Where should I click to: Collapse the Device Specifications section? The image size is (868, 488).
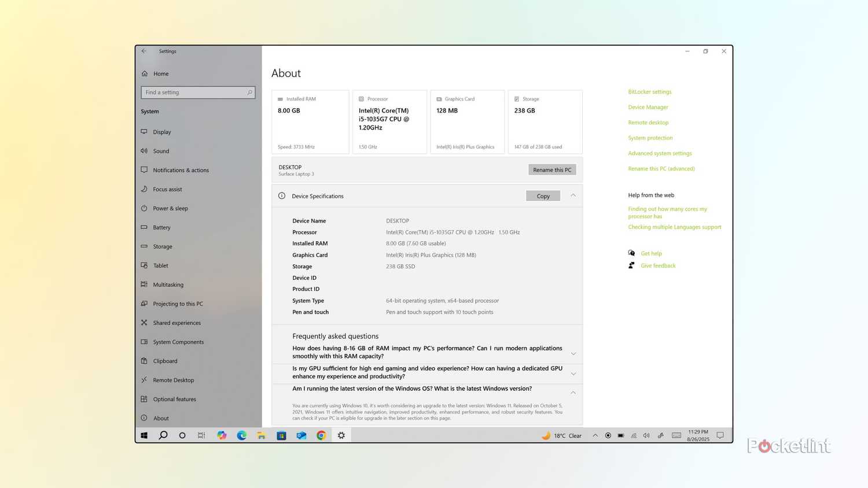572,195
